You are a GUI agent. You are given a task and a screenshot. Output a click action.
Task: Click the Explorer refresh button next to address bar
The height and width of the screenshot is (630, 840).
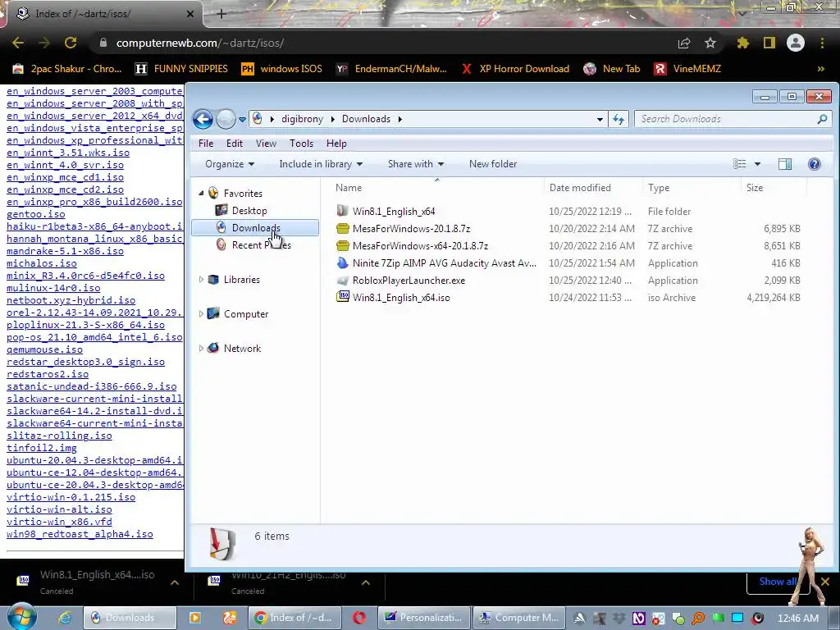[619, 119]
